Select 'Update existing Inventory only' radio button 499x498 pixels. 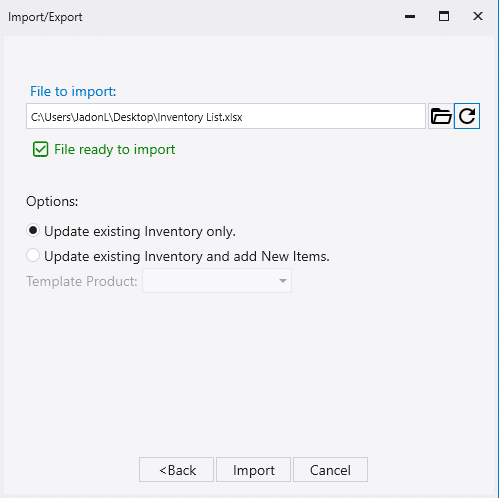(x=33, y=231)
